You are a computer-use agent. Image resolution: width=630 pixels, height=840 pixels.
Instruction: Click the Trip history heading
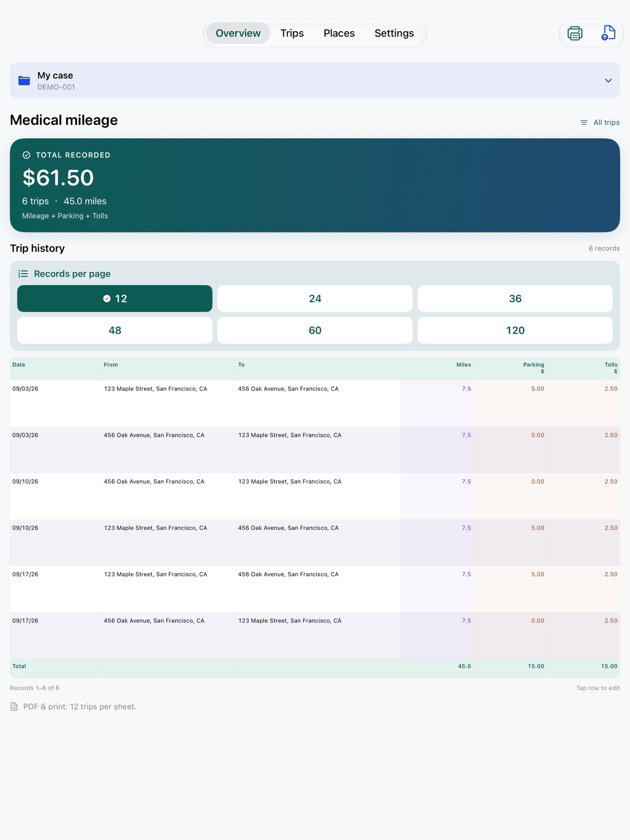(38, 249)
